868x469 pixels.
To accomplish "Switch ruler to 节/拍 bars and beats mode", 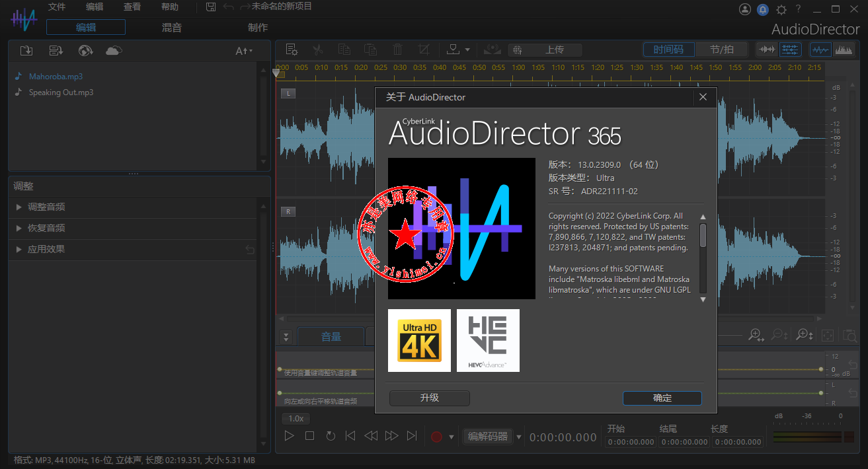I will pos(722,50).
